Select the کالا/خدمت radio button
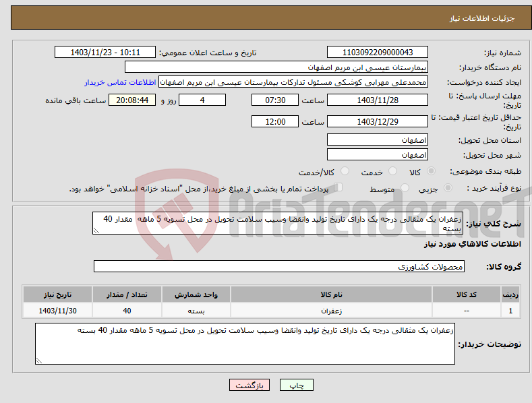The height and width of the screenshot is (403, 532). (x=345, y=171)
